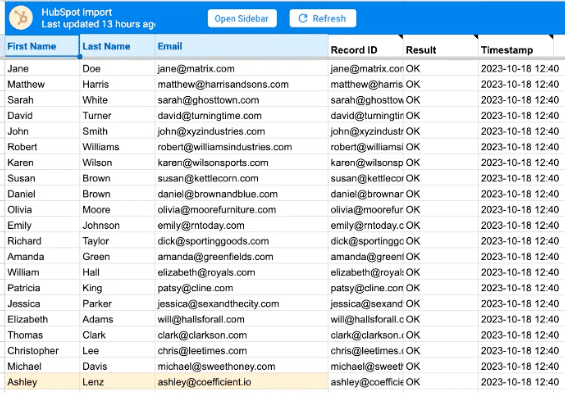Select highlighted first name cell Ashley
This screenshot has height=393, width=565.
[x=42, y=382]
